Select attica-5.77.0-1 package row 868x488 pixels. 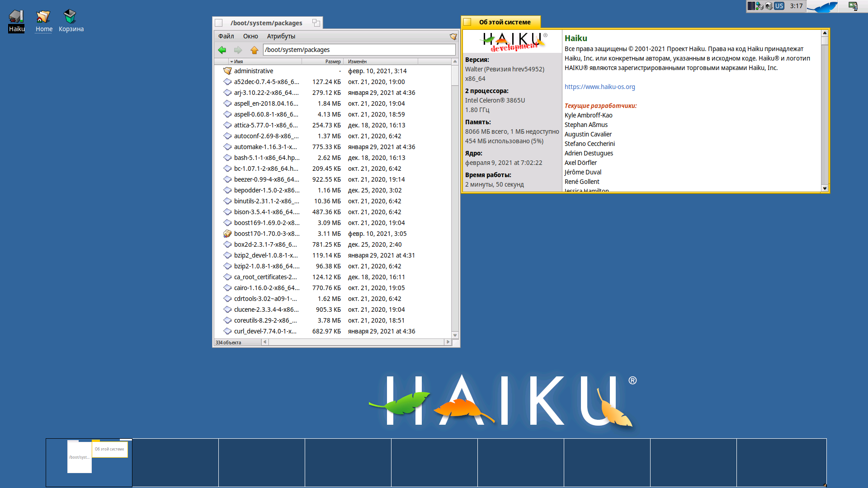[332, 125]
